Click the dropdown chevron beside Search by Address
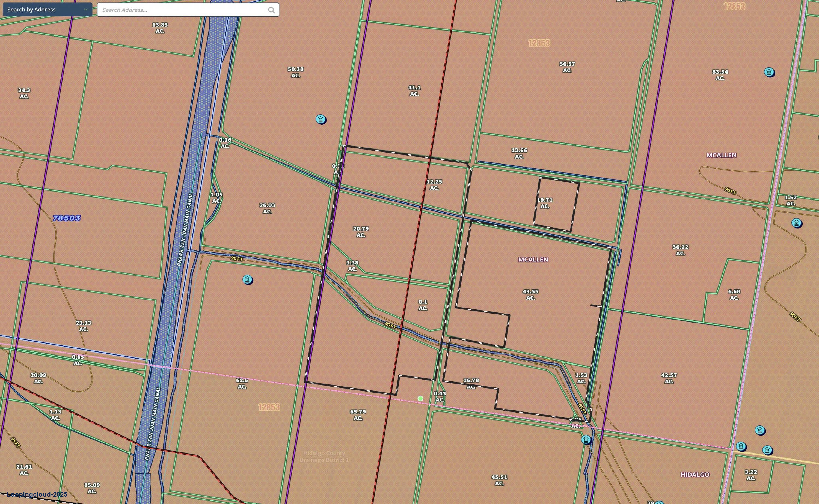This screenshot has height=504, width=819. pos(86,10)
